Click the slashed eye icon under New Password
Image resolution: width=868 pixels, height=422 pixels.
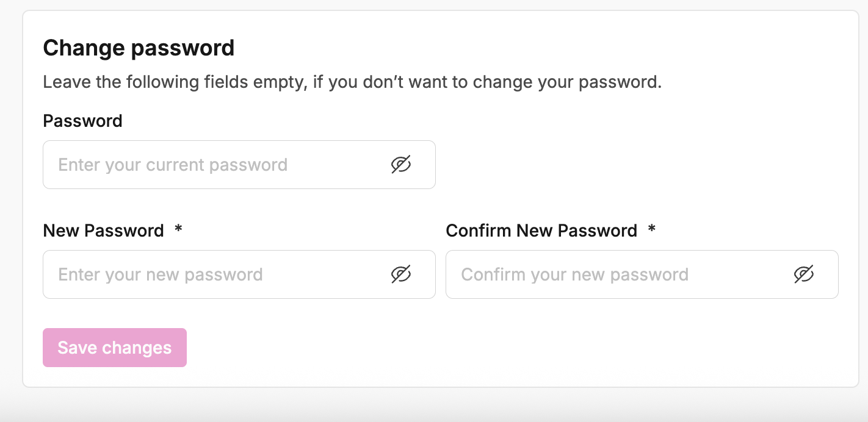coord(401,274)
